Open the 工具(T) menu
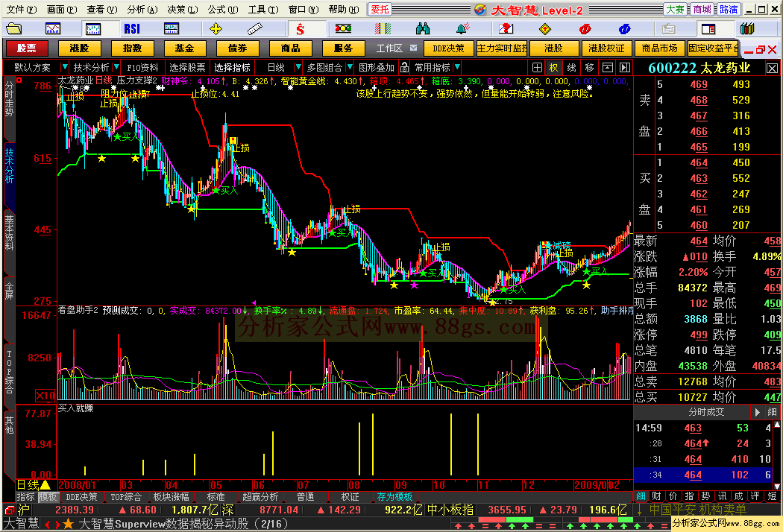 pyautogui.click(x=263, y=9)
